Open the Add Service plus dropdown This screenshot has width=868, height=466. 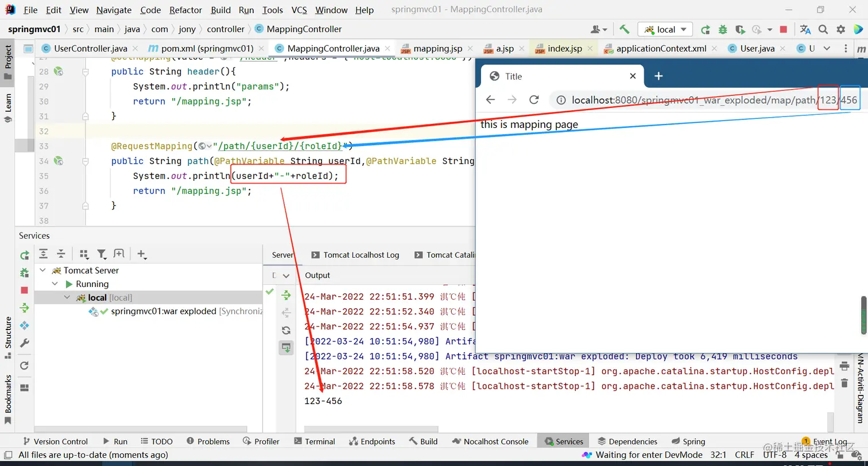point(142,254)
